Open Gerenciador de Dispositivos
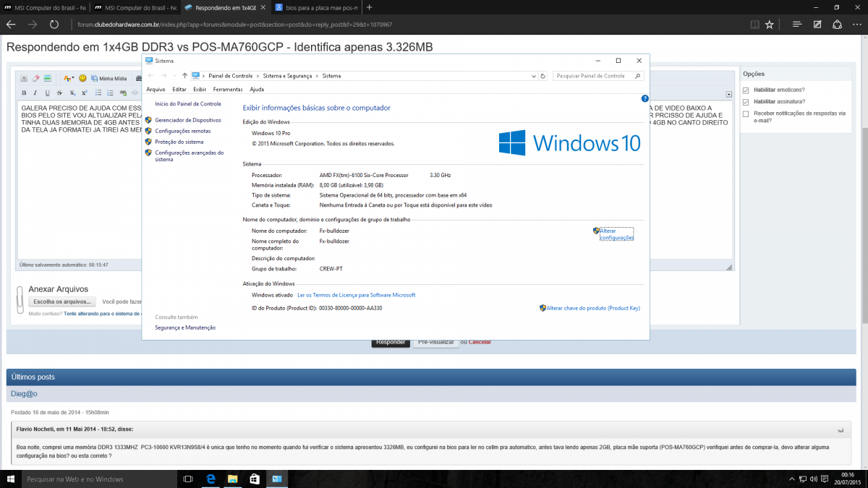 pyautogui.click(x=188, y=120)
